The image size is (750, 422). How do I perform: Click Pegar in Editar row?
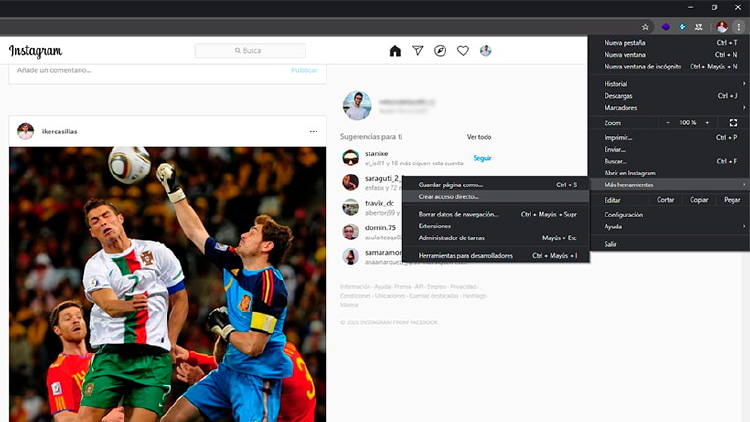(x=732, y=200)
